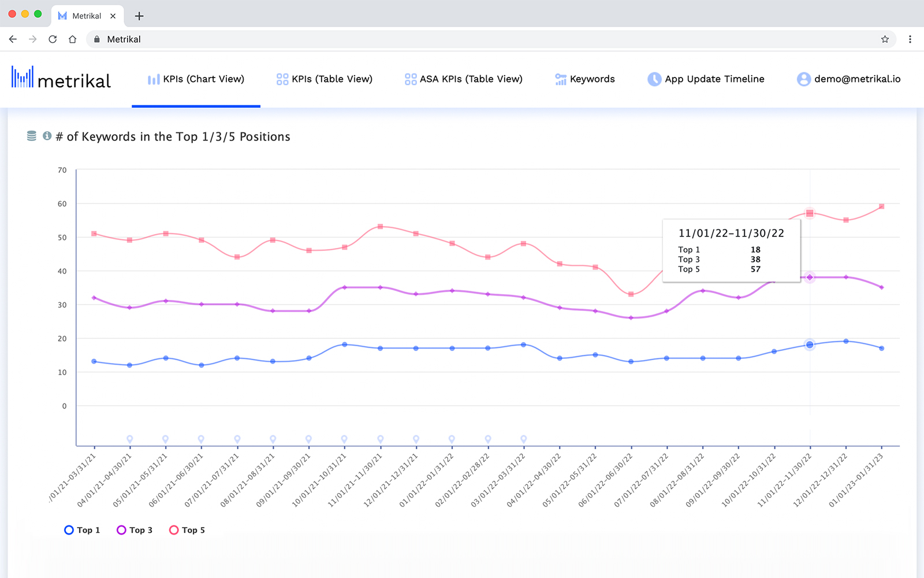Click highlighted Top 3 point for 11/01/22-11/30/22

pyautogui.click(x=810, y=277)
